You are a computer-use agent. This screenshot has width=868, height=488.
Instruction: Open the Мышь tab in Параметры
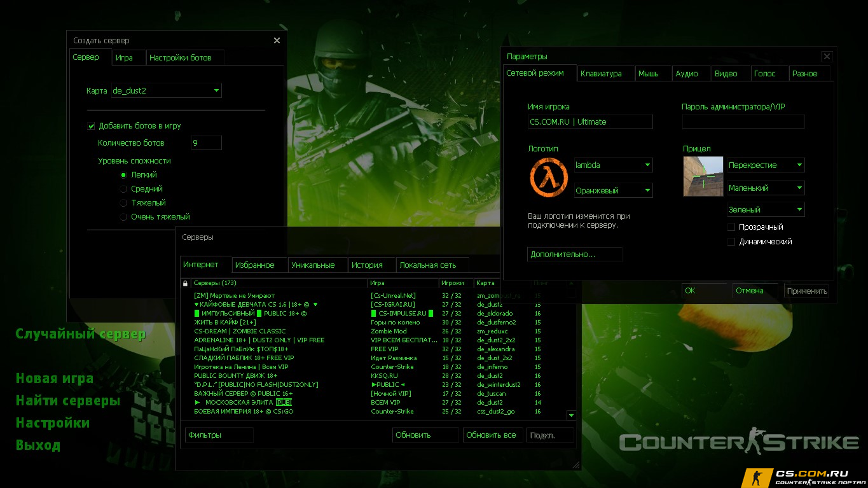coord(653,73)
